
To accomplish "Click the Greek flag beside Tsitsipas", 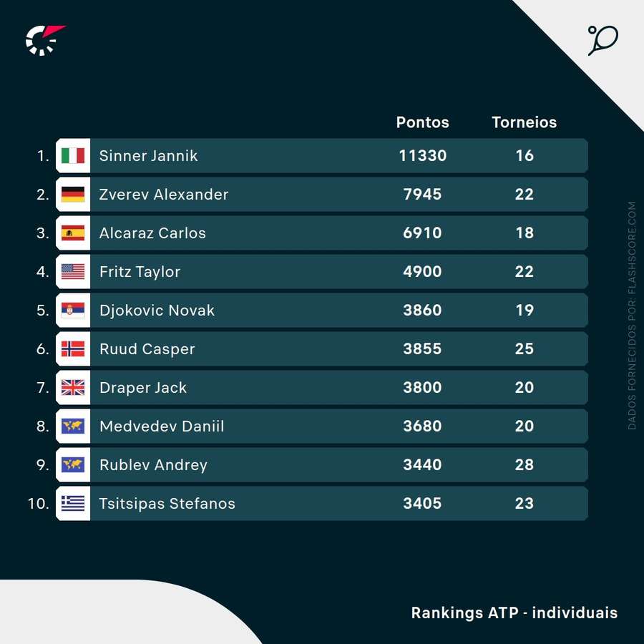I will click(73, 504).
